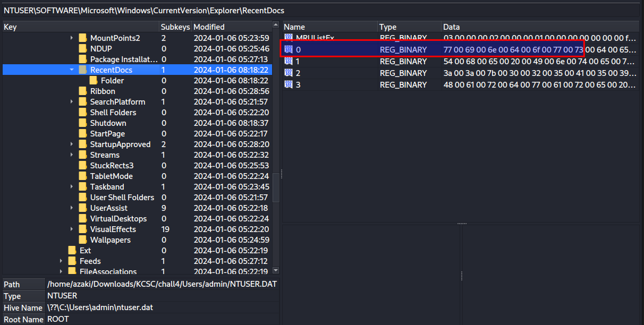Screen dimensions: 644x325
Task: Click the Package Installat... folder icon
Action: pos(82,59)
